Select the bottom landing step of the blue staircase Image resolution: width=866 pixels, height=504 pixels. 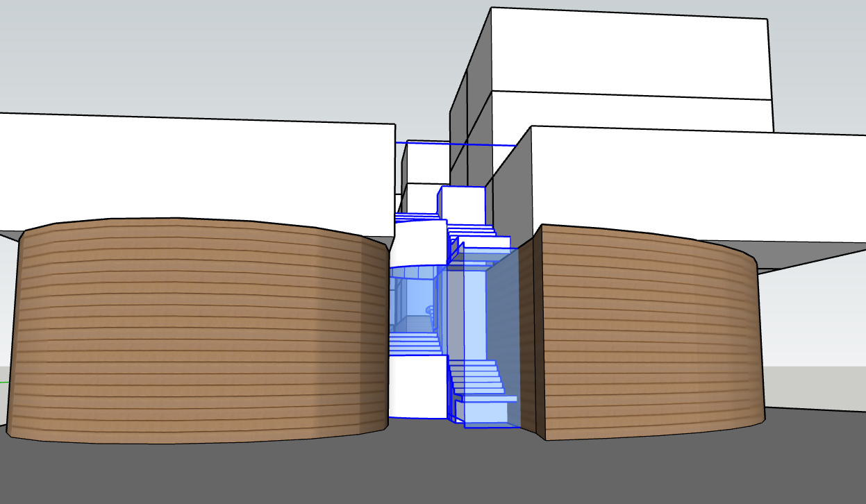490,414
